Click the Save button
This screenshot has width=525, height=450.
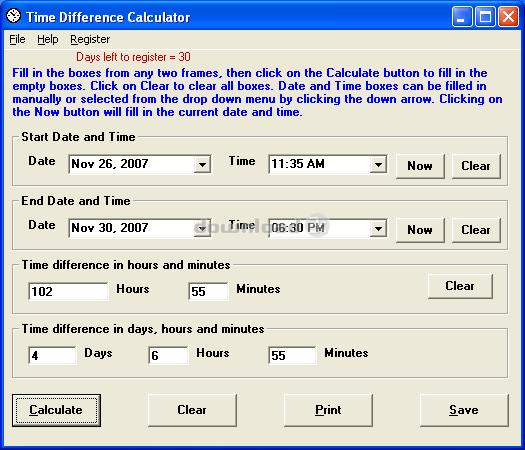point(464,410)
